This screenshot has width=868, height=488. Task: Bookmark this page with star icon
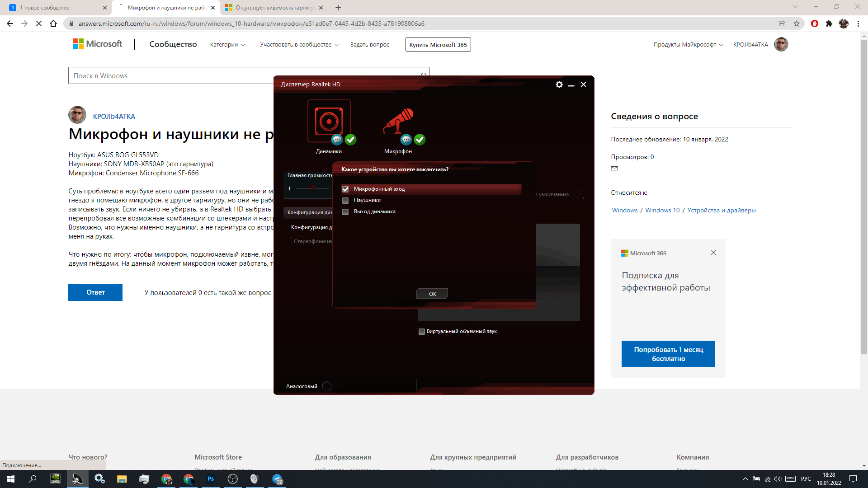(797, 23)
